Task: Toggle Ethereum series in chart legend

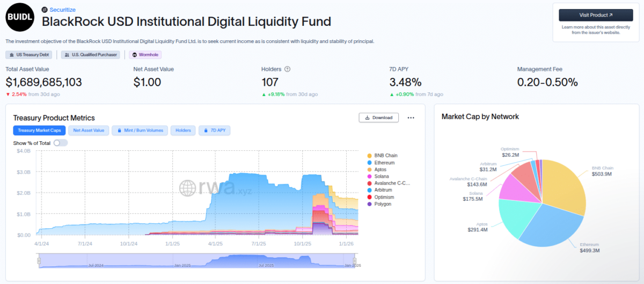Action: 384,163
